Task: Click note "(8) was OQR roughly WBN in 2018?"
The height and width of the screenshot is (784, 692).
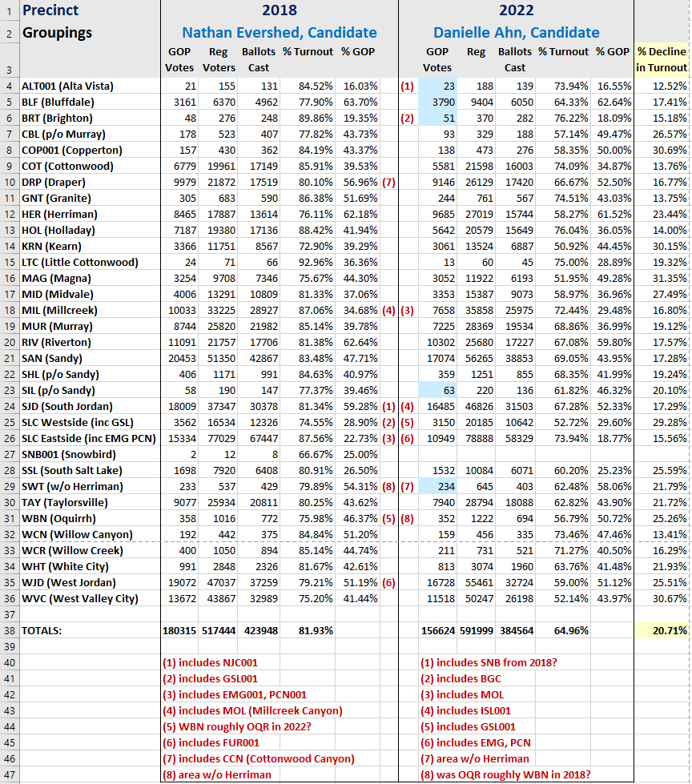Action: click(x=506, y=774)
